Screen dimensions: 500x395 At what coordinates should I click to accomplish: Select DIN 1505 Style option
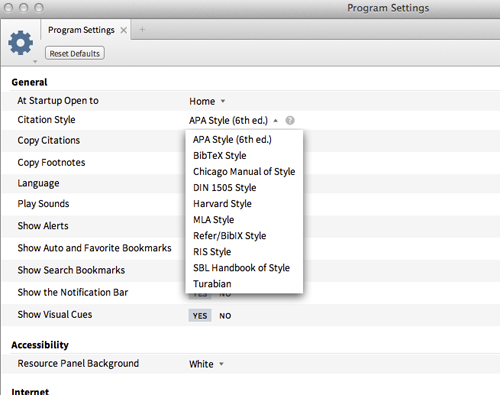(x=225, y=187)
